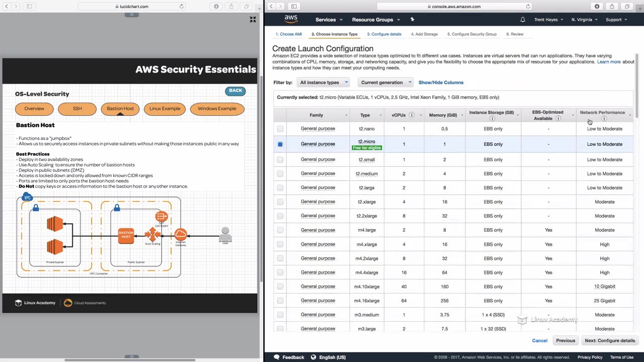Click the Previous button
Image resolution: width=644 pixels, height=362 pixels.
566,340
